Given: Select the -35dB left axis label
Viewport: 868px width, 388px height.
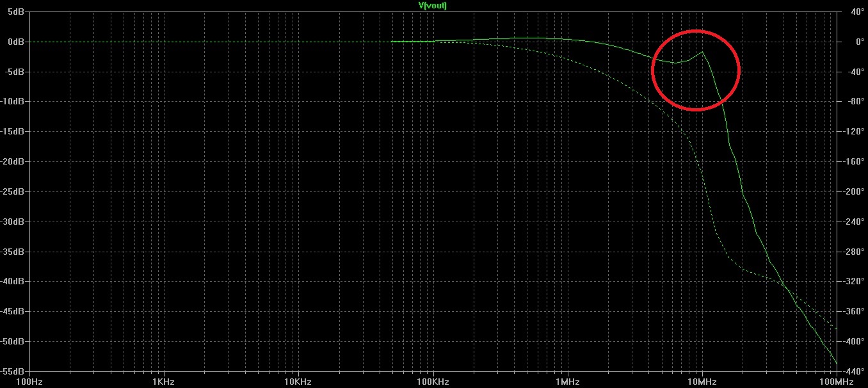Looking at the screenshot, I should pyautogui.click(x=13, y=252).
